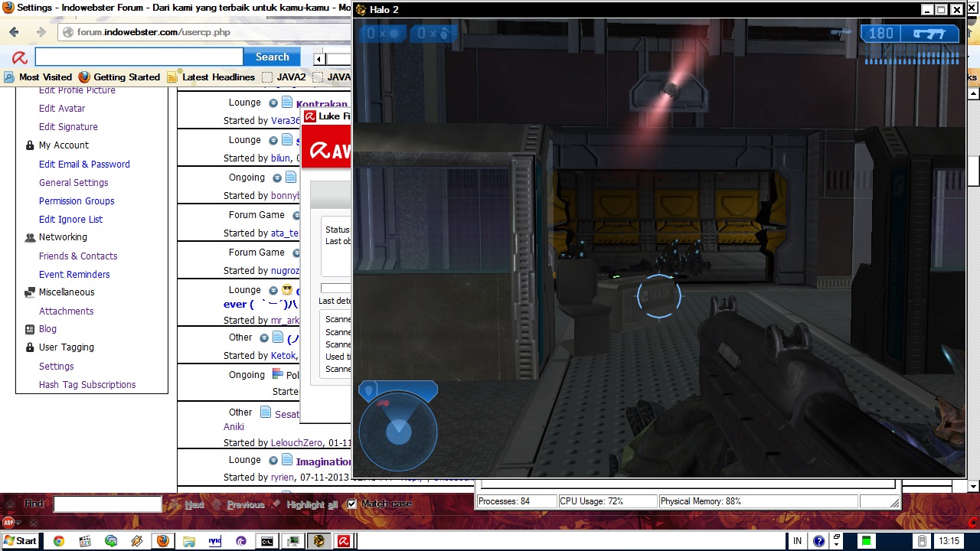Screen dimensions: 980x551
Task: Open the Friends & Contacts link
Action: click(78, 256)
